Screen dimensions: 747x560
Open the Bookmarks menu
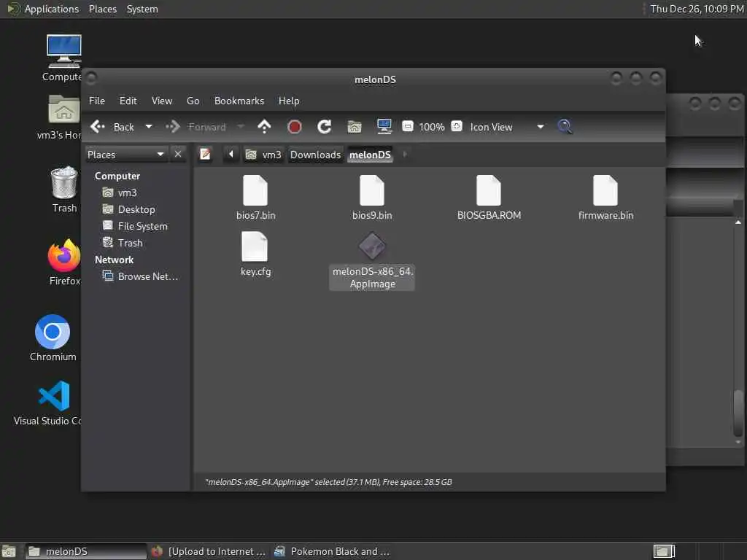(x=239, y=101)
